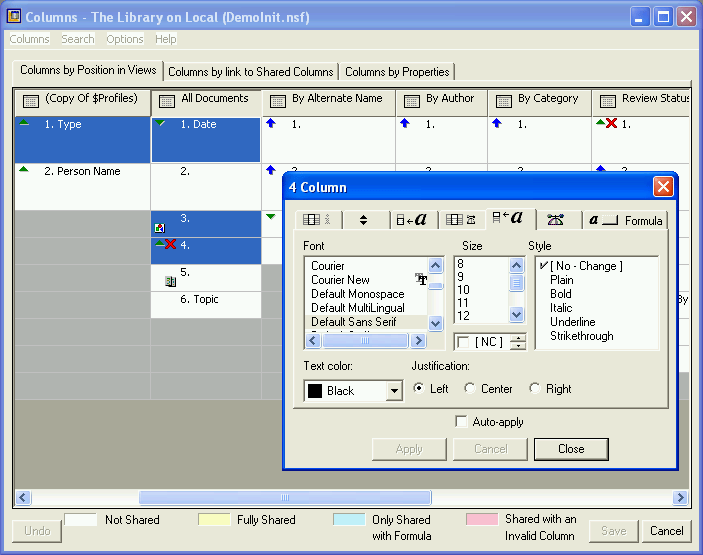Image resolution: width=703 pixels, height=555 pixels.
Task: Open the Options menu
Action: [x=125, y=39]
